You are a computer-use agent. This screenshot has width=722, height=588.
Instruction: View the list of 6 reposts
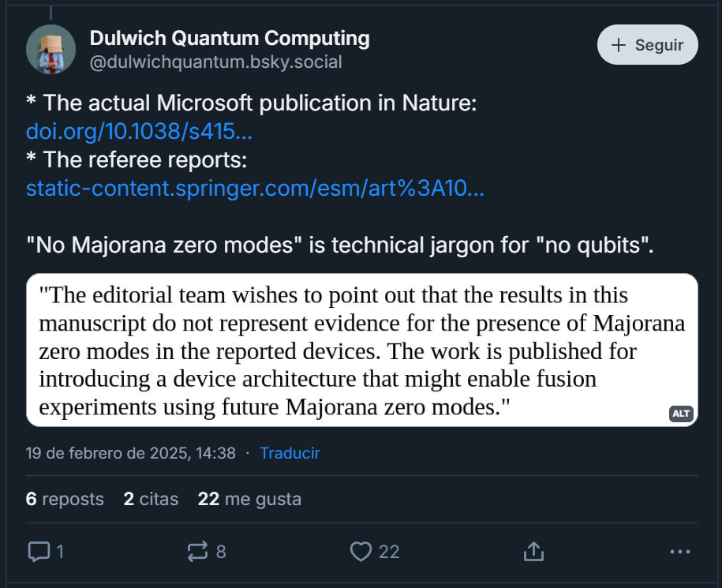click(x=65, y=499)
